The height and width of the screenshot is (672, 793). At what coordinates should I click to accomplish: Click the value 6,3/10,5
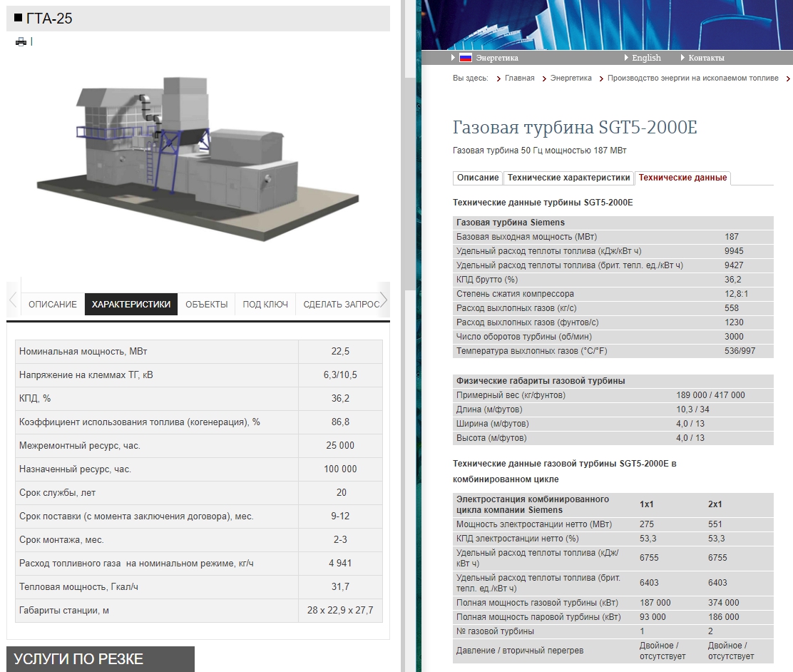point(340,375)
